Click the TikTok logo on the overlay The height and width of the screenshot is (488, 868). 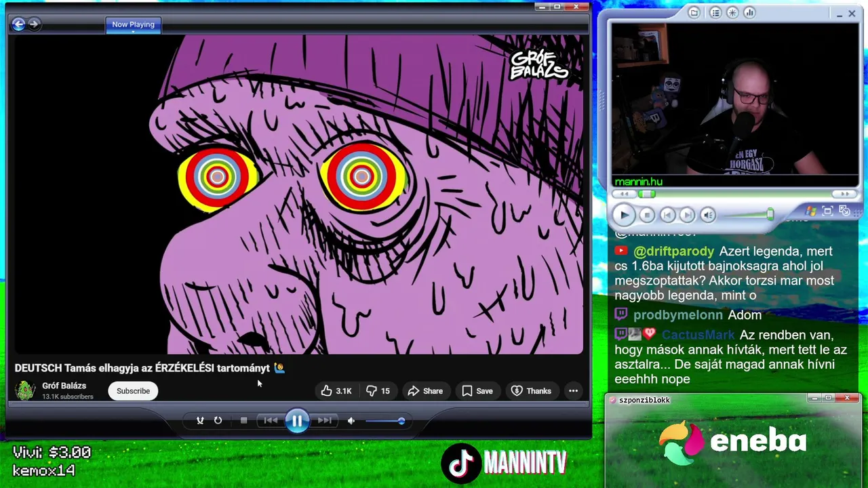tap(460, 464)
